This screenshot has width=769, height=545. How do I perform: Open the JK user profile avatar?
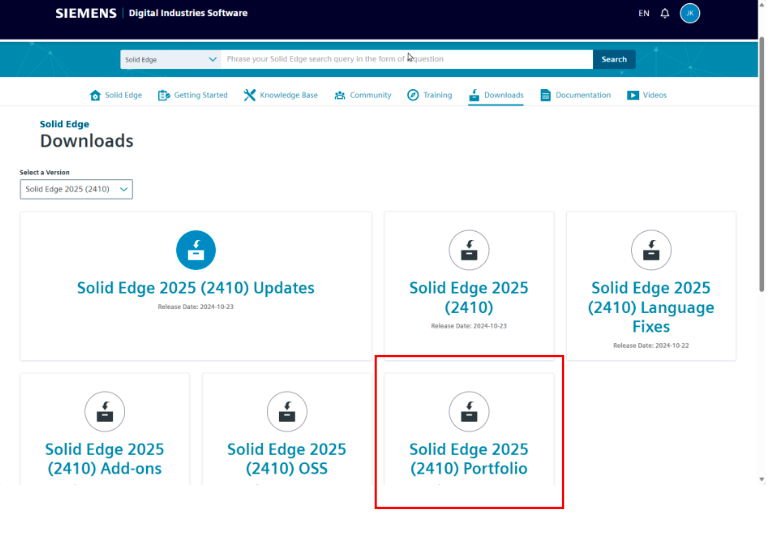(690, 13)
